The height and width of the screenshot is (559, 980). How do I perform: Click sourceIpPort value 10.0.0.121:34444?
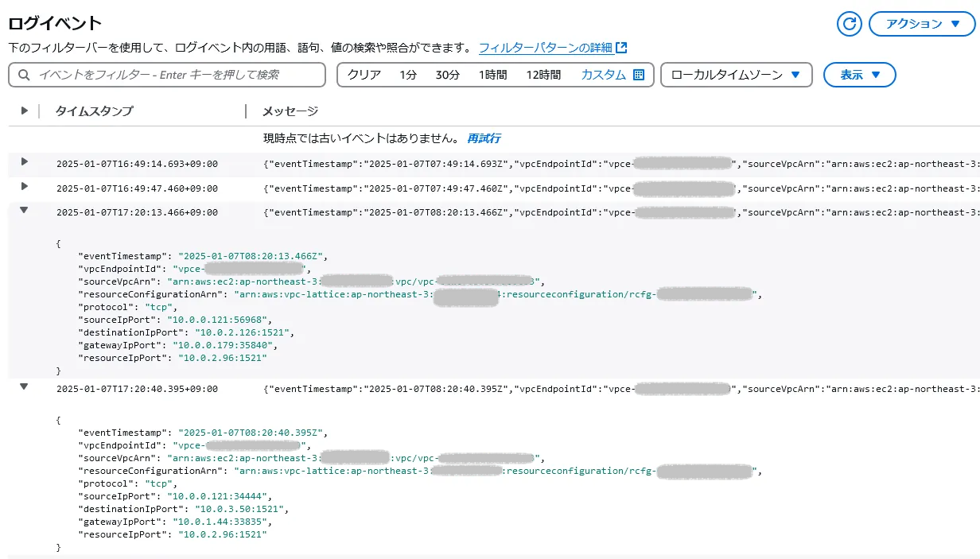[220, 496]
